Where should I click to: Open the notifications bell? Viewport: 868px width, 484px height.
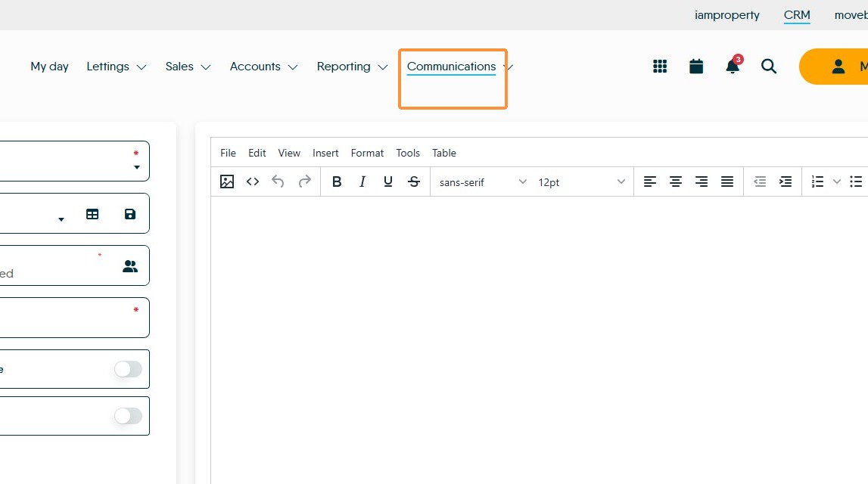733,65
